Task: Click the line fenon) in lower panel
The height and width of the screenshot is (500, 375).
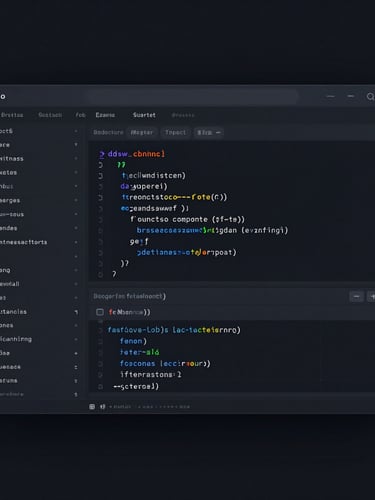Action: (133, 341)
